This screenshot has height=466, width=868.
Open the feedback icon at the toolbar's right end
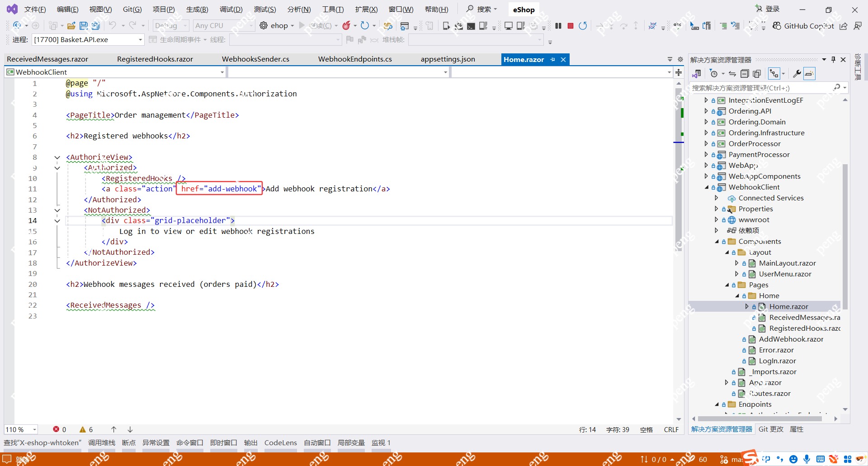pyautogui.click(x=858, y=26)
